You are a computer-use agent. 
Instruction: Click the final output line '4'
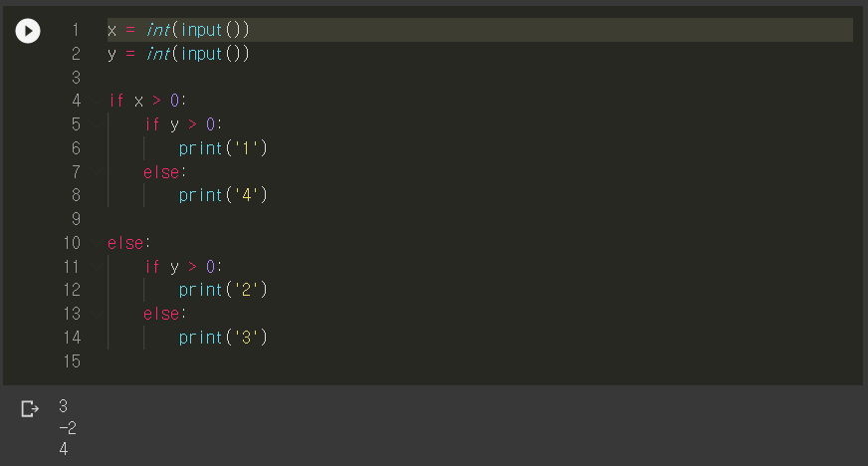coord(64,449)
